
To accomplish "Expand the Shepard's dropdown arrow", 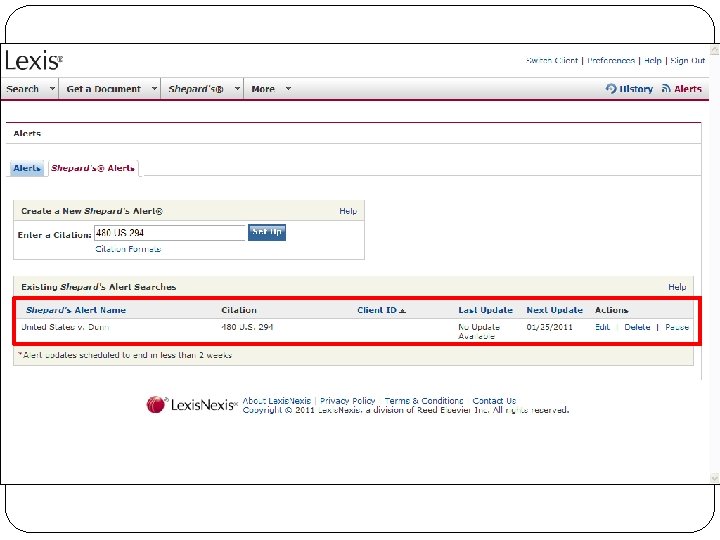I will [x=237, y=88].
